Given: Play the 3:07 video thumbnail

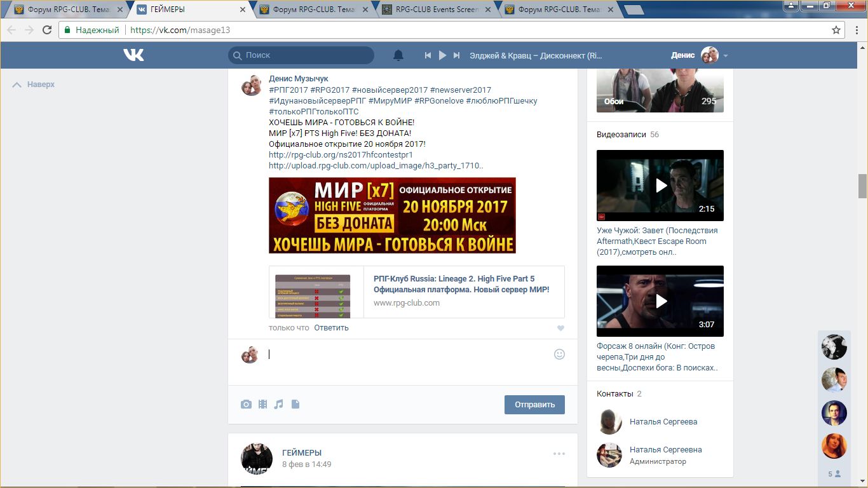Looking at the screenshot, I should [x=660, y=301].
